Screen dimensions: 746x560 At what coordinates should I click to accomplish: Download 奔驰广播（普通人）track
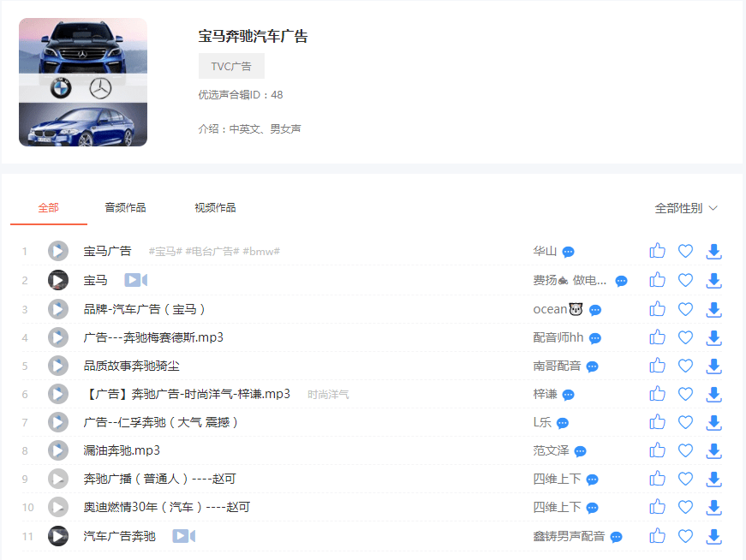[x=713, y=480]
